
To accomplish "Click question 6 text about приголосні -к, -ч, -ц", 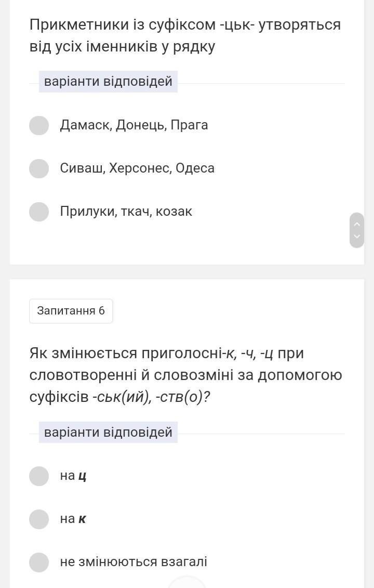I will tap(185, 375).
